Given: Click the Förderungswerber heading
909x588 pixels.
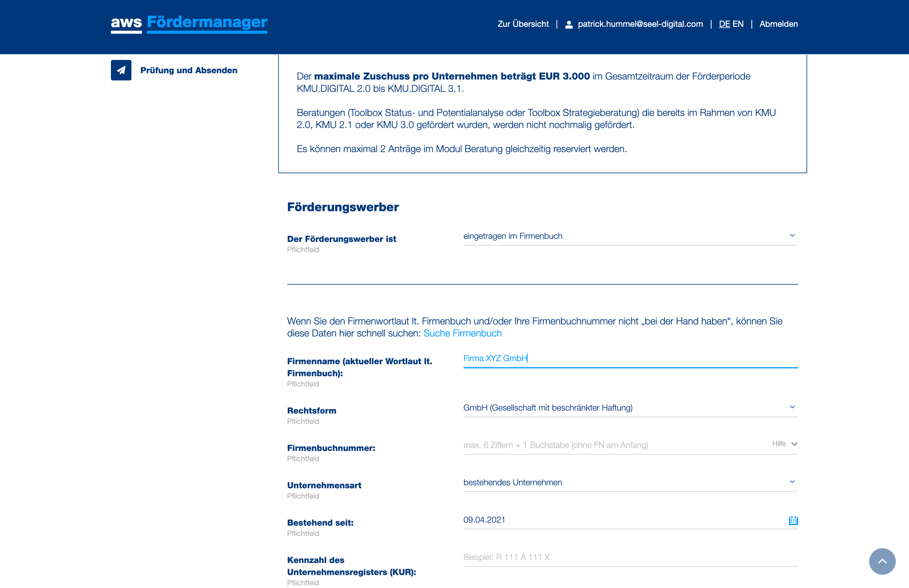Looking at the screenshot, I should tap(343, 207).
